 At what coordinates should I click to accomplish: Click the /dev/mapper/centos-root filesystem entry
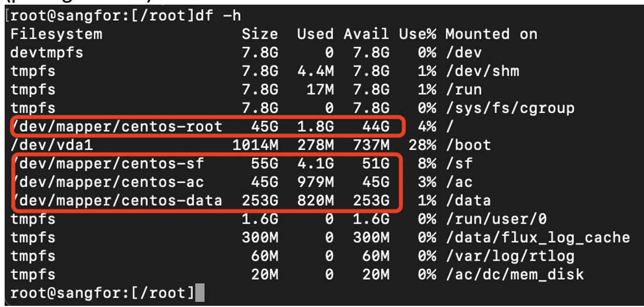coord(117,126)
